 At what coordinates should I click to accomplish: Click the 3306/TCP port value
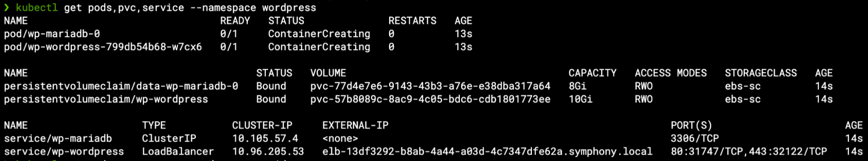pos(695,138)
